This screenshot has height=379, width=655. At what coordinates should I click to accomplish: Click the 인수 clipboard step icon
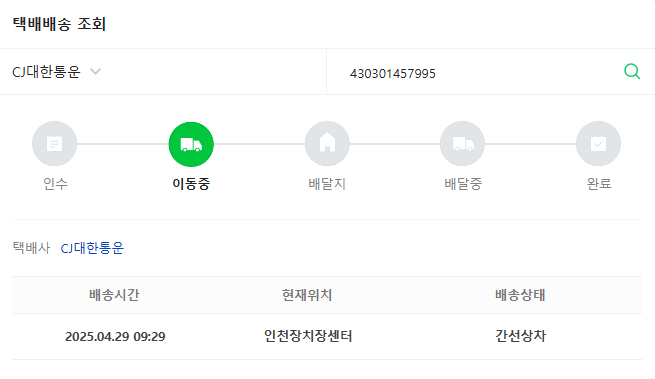click(x=54, y=144)
